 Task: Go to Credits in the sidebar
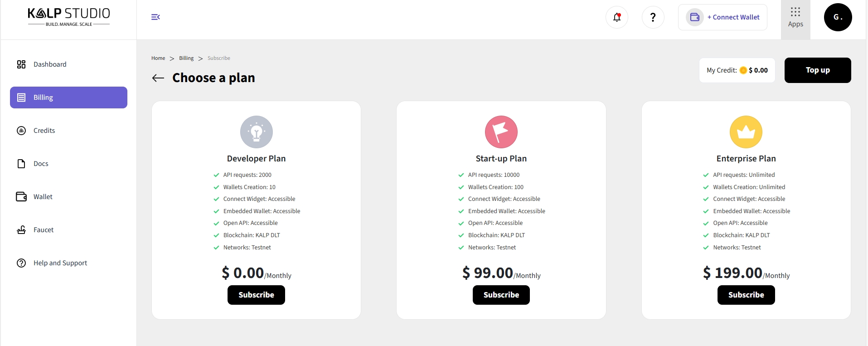[44, 131]
